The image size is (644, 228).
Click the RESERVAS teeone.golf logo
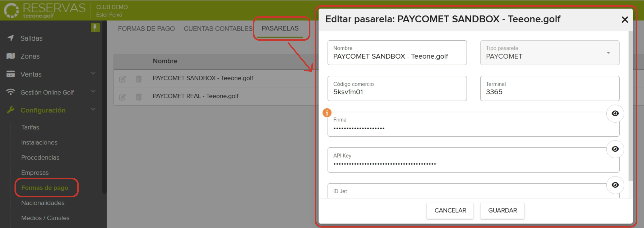[x=43, y=10]
